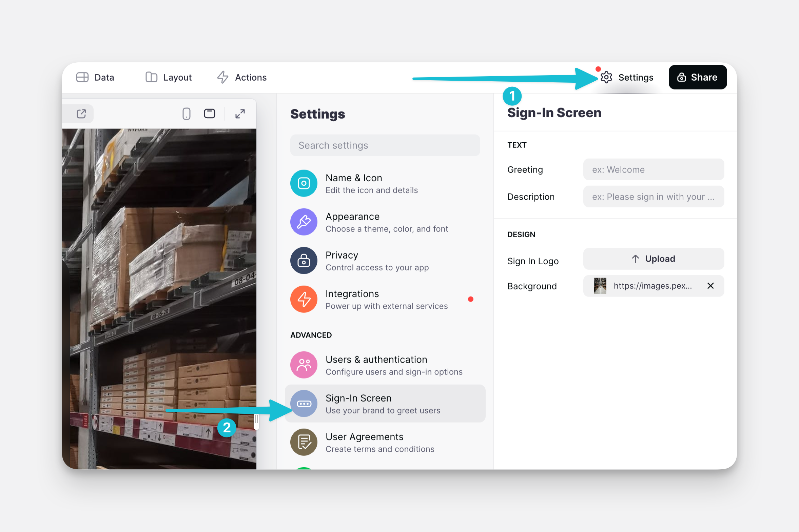Click the Greeting text field
799x532 pixels.
click(653, 170)
